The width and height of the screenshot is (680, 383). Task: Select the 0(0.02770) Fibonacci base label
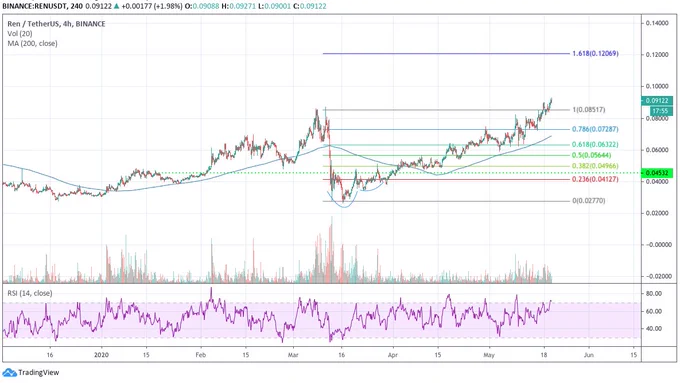point(589,201)
